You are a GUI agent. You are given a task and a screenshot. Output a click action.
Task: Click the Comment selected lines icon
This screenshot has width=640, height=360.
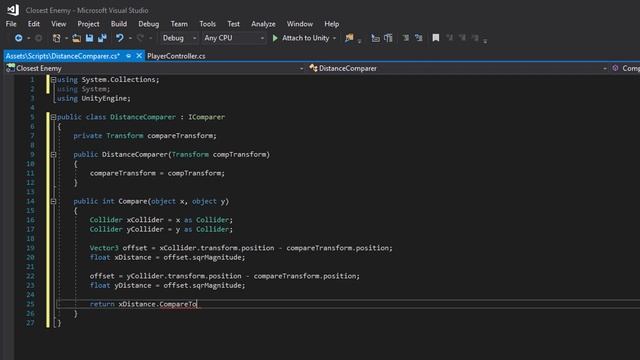(x=388, y=38)
